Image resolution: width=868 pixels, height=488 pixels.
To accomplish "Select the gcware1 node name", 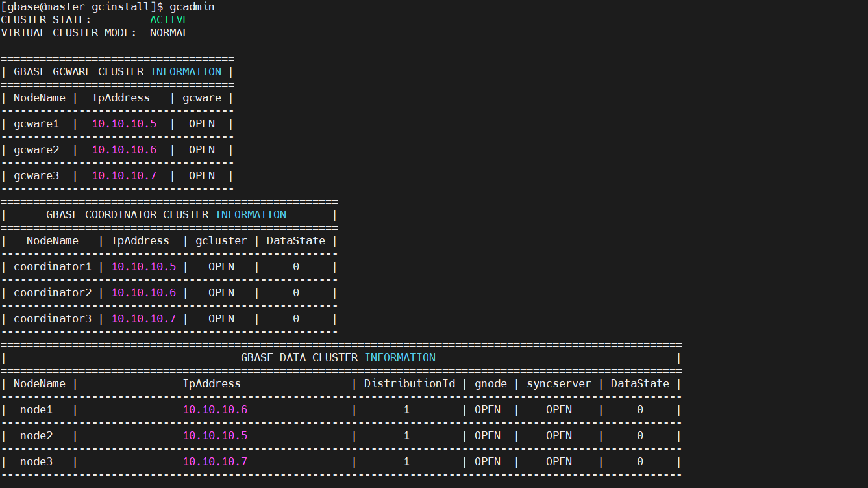I will tap(36, 123).
